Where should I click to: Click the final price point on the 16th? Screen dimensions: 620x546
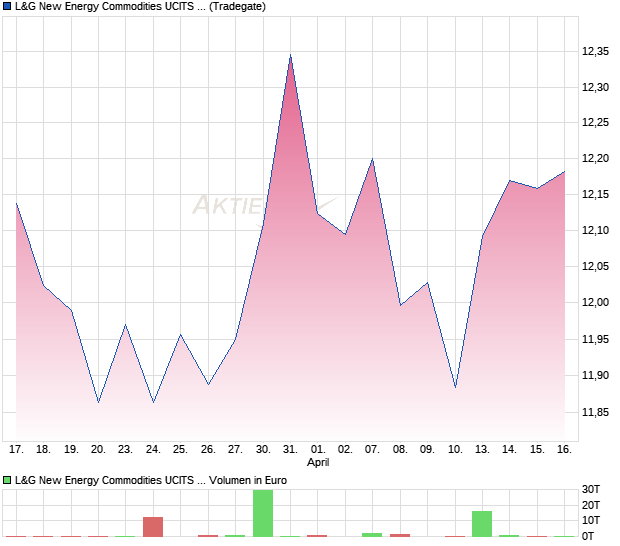tap(564, 172)
